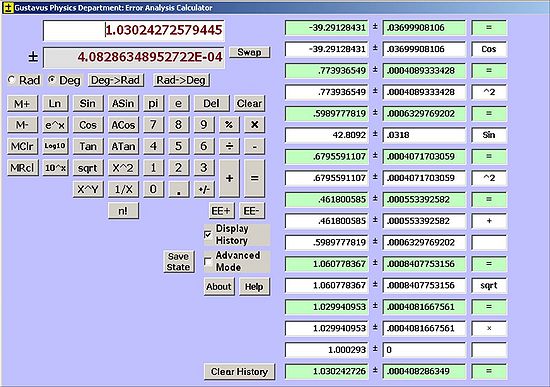Click the main value input field
550x387 pixels.
click(134, 30)
